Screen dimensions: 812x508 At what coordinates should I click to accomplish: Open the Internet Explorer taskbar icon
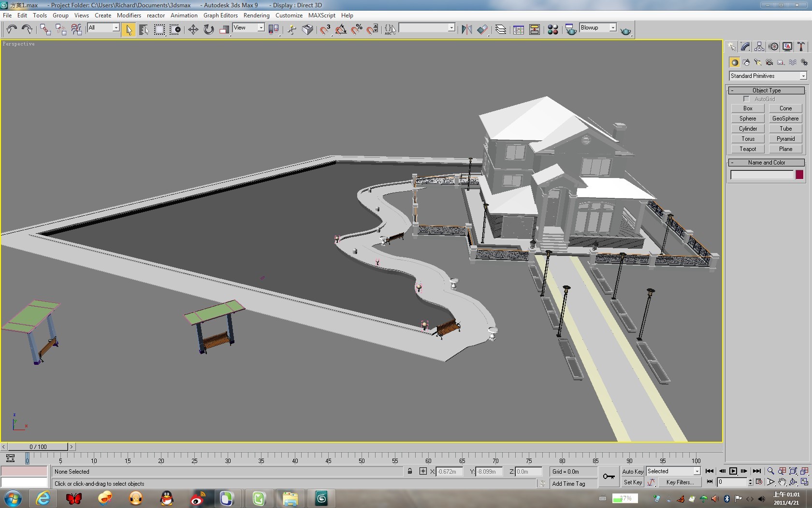click(43, 498)
